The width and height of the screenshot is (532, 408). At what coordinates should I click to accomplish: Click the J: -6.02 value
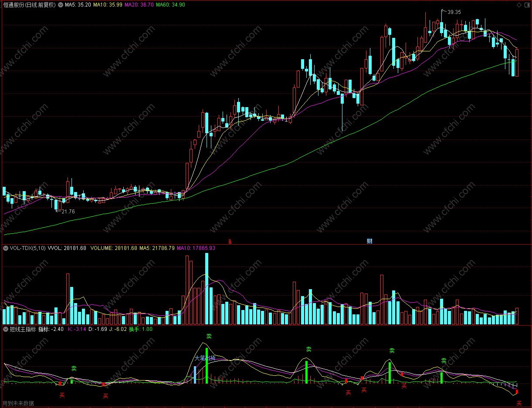tap(118, 329)
